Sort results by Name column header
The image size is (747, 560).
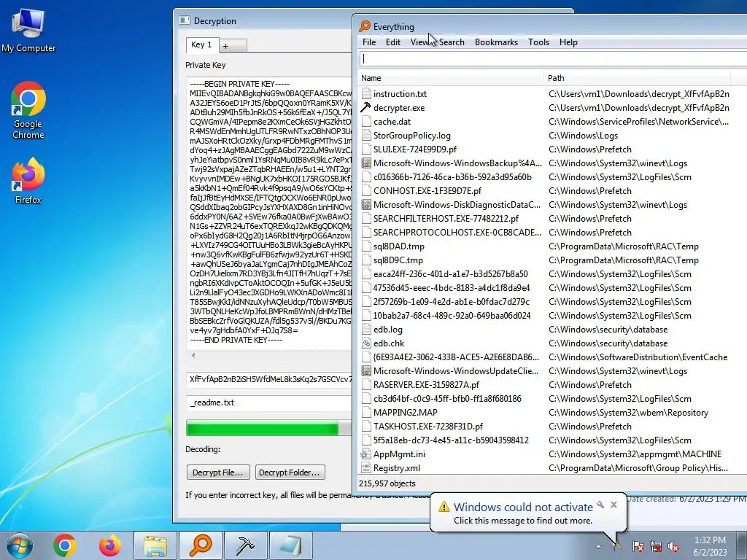point(450,77)
